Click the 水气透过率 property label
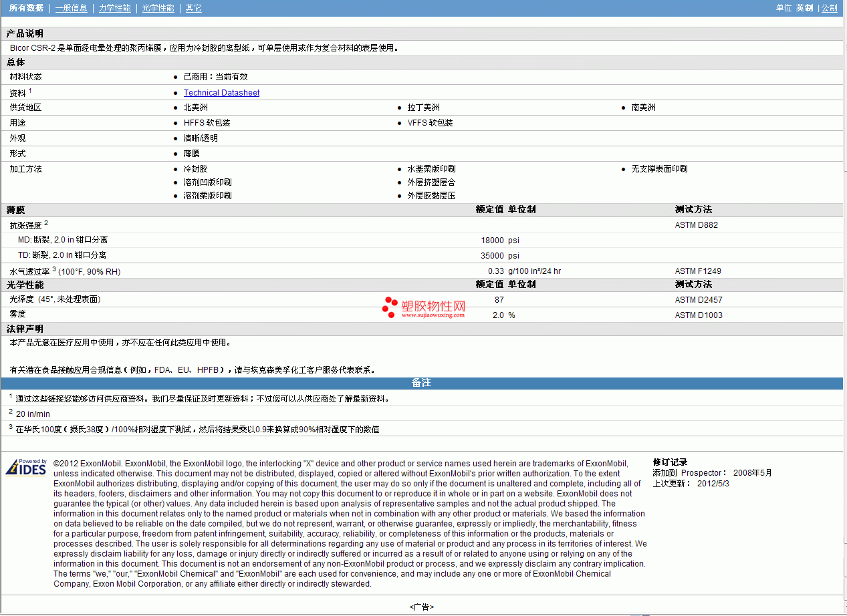The height and width of the screenshot is (616, 847). click(29, 271)
